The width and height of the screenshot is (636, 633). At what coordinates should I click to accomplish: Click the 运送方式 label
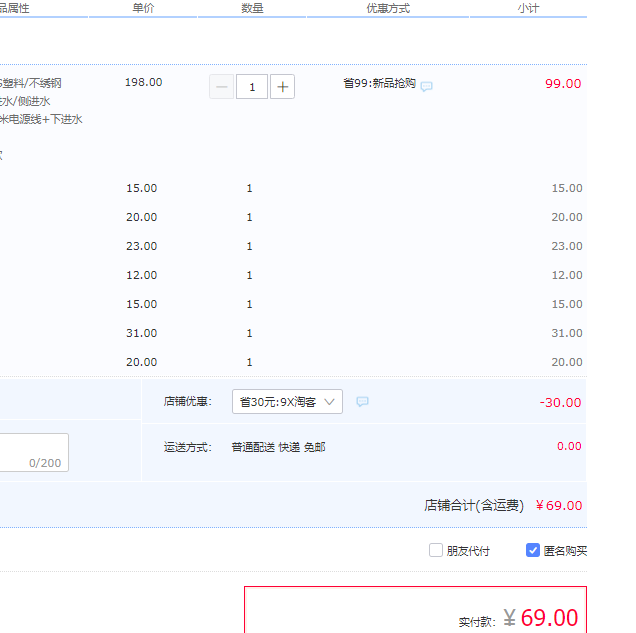pyautogui.click(x=188, y=447)
